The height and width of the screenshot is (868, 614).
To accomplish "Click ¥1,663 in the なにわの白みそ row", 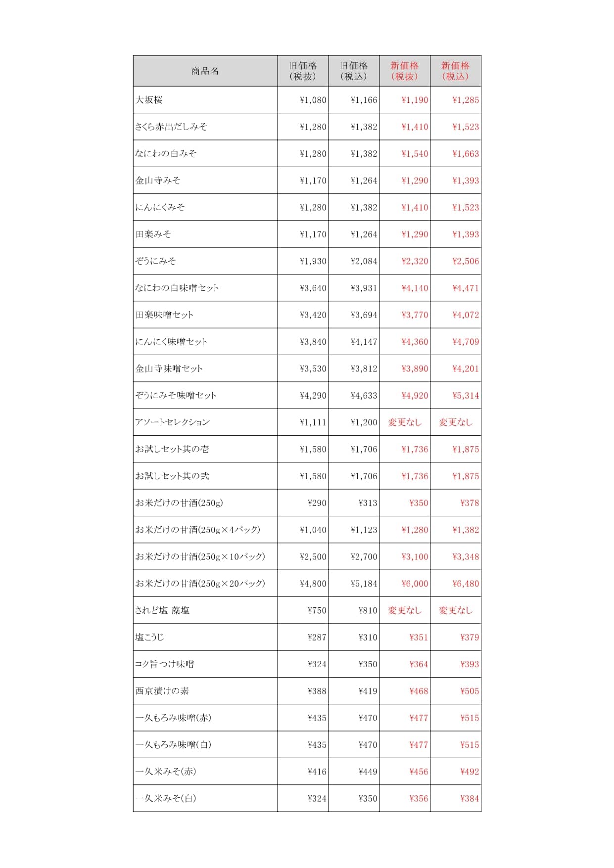I will (x=466, y=154).
